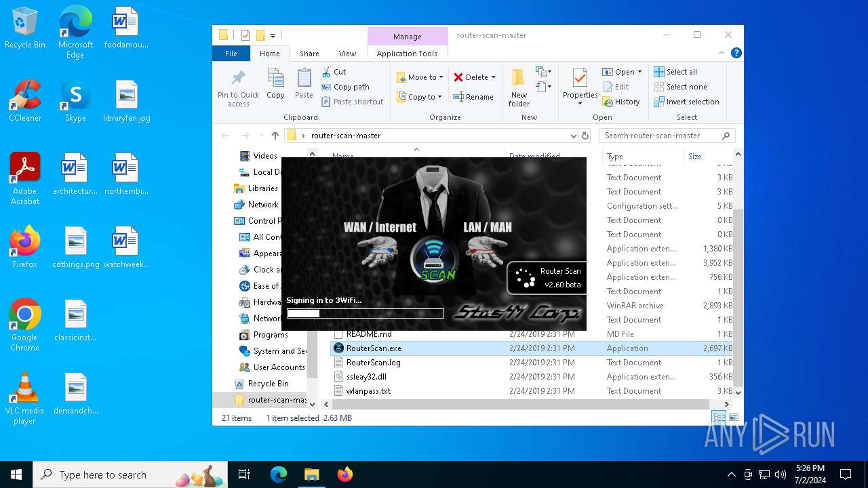Expand the new item dropdown in New group
This screenshot has height=488, width=868.
coord(543,71)
